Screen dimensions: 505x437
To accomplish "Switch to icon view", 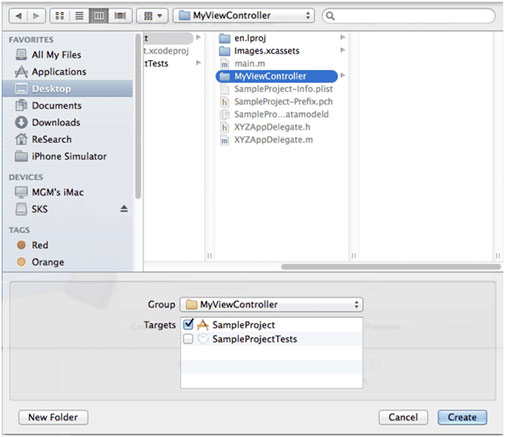I will click(60, 16).
